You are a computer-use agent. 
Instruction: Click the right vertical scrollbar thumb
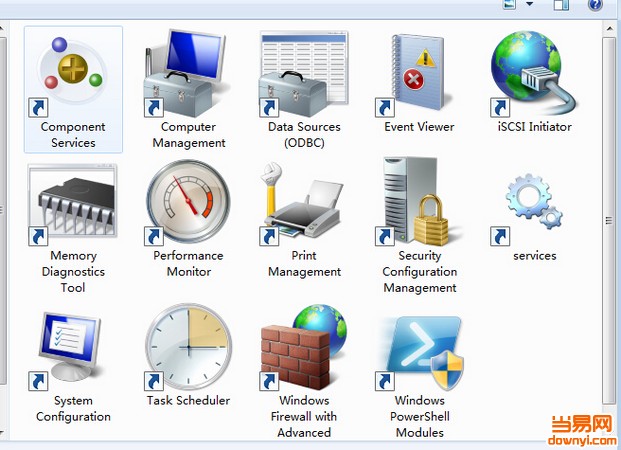coord(610,221)
